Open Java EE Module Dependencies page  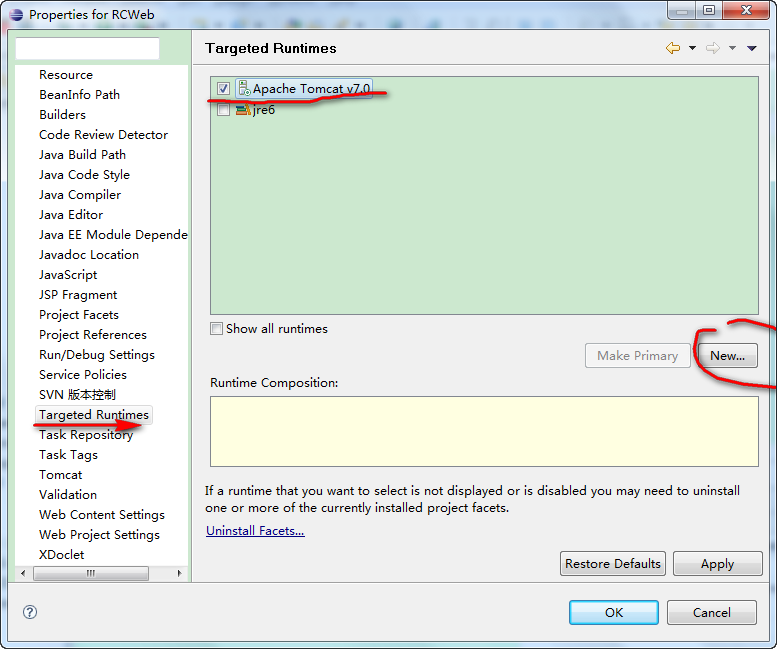pyautogui.click(x=113, y=235)
